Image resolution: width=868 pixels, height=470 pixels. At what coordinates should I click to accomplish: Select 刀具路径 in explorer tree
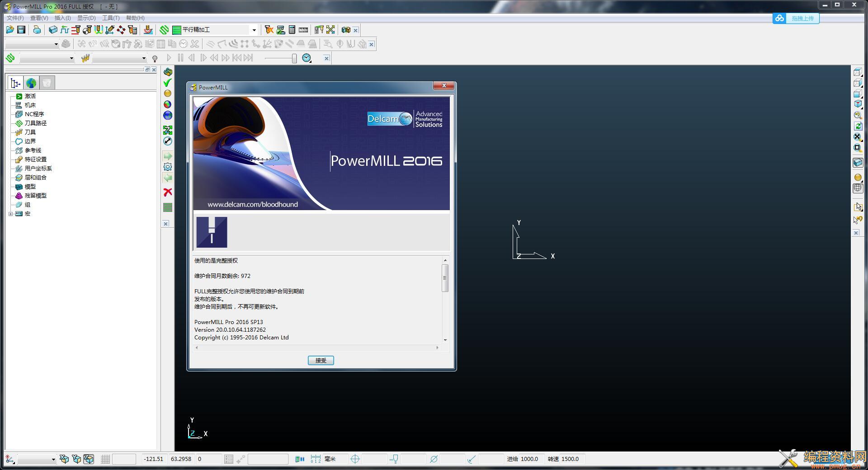[x=36, y=123]
